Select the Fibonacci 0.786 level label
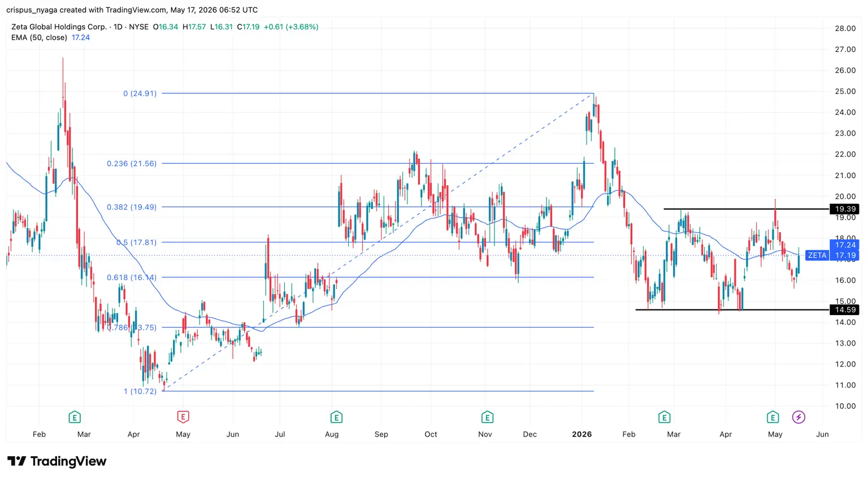Image resolution: width=868 pixels, height=480 pixels. coord(132,328)
